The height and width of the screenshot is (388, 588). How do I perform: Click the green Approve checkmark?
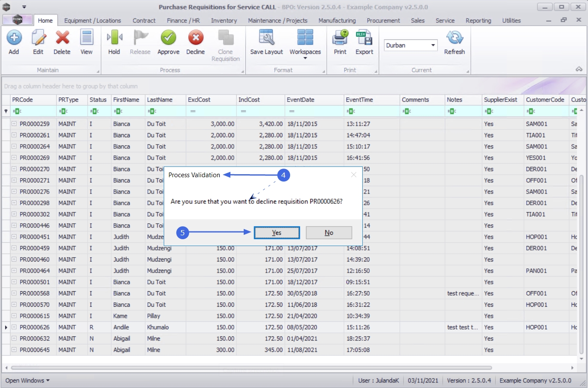pyautogui.click(x=168, y=38)
